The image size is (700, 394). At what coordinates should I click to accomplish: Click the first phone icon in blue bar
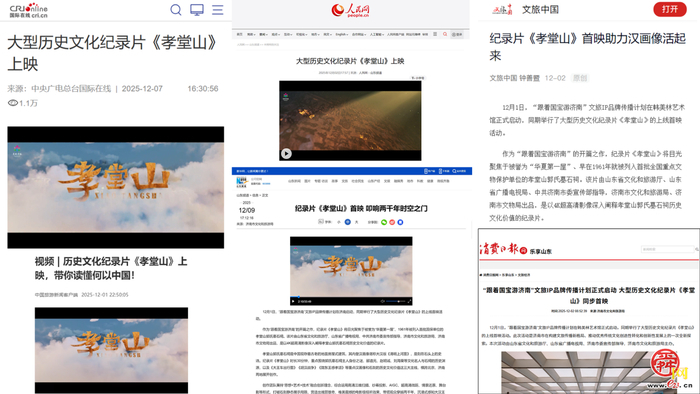(x=426, y=171)
